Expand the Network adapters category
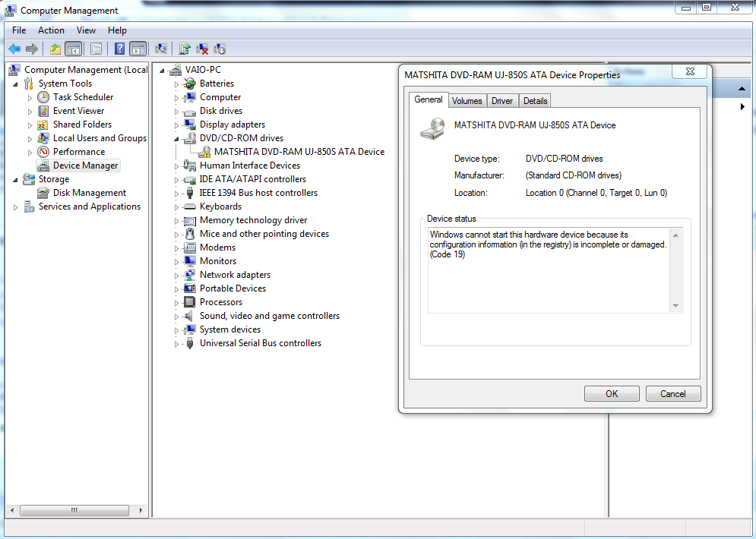 [x=177, y=275]
